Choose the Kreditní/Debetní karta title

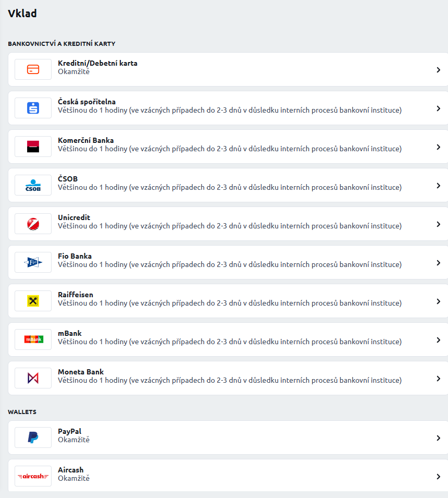pos(97,63)
